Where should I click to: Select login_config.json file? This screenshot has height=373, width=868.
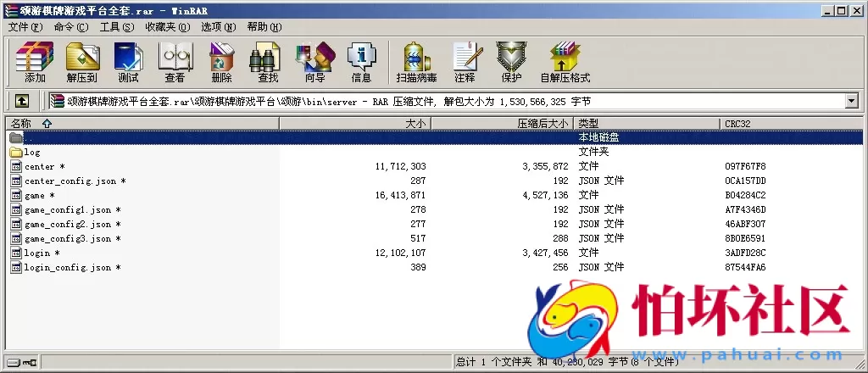(x=66, y=267)
